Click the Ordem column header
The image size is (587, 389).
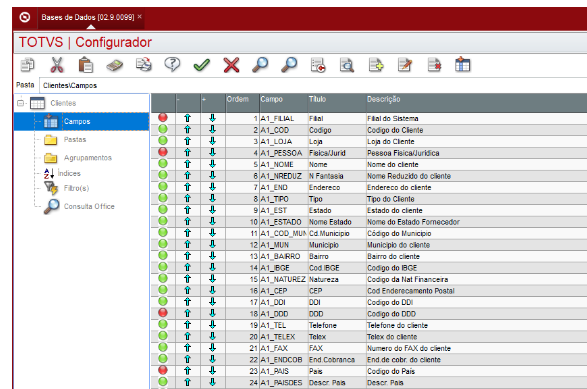click(x=242, y=103)
